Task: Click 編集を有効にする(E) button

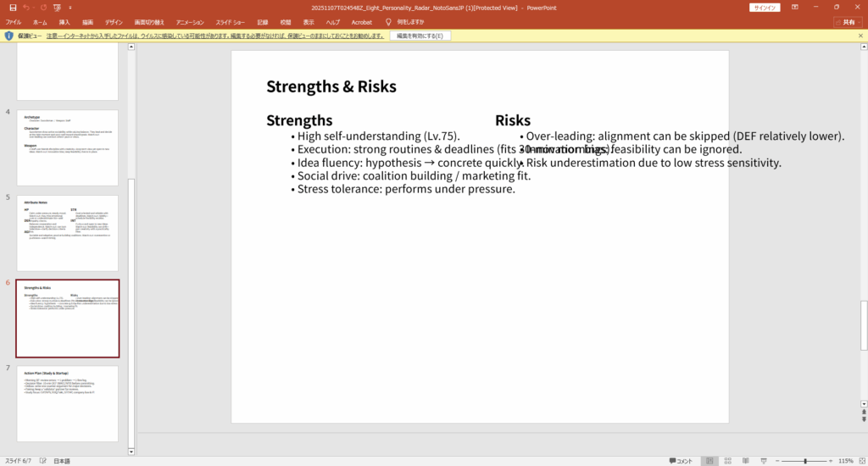Action: [x=420, y=36]
